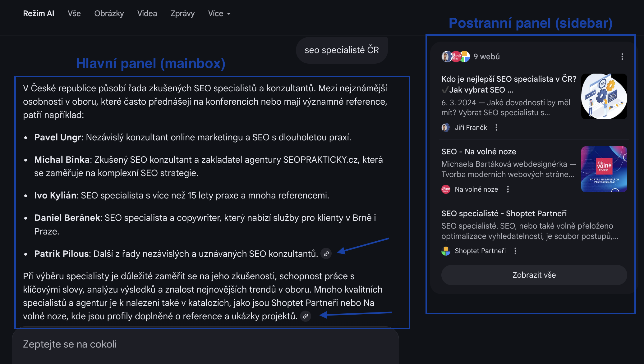Click source link icon after ukázky projektů
The height and width of the screenshot is (364, 644).
click(x=306, y=316)
